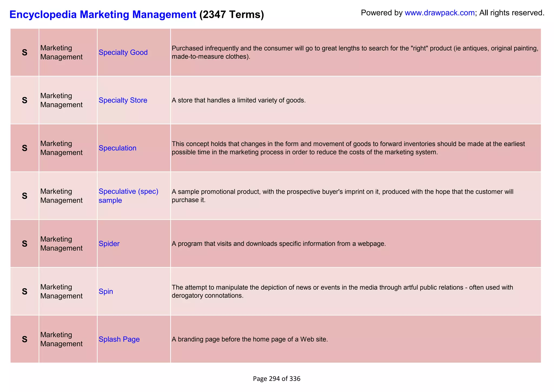Click the Specialty Good definition text
Image resolution: width=554 pixels, height=392 pixels.
pyautogui.click(x=355, y=52)
